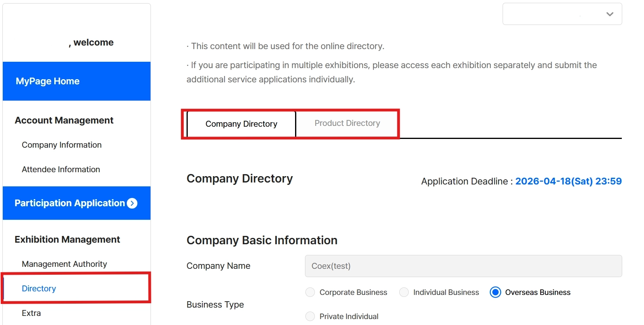
Task: Open the top-right dropdown chevron
Action: pyautogui.click(x=610, y=14)
